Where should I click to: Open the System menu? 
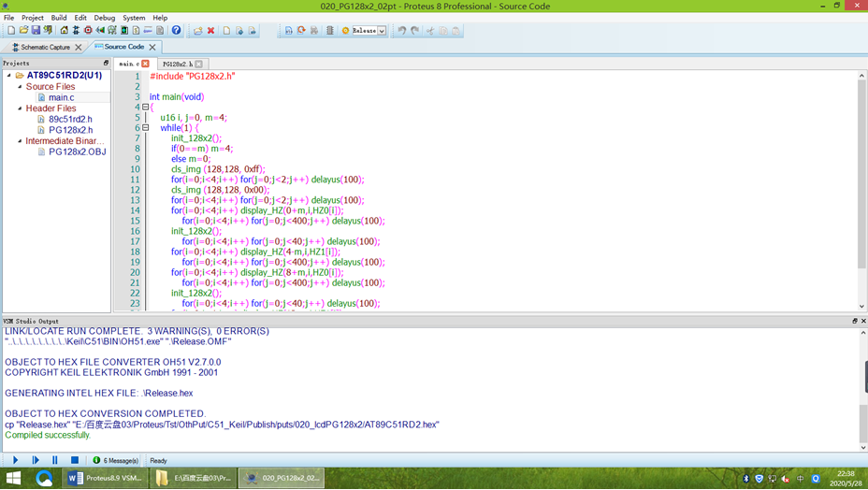coord(134,18)
